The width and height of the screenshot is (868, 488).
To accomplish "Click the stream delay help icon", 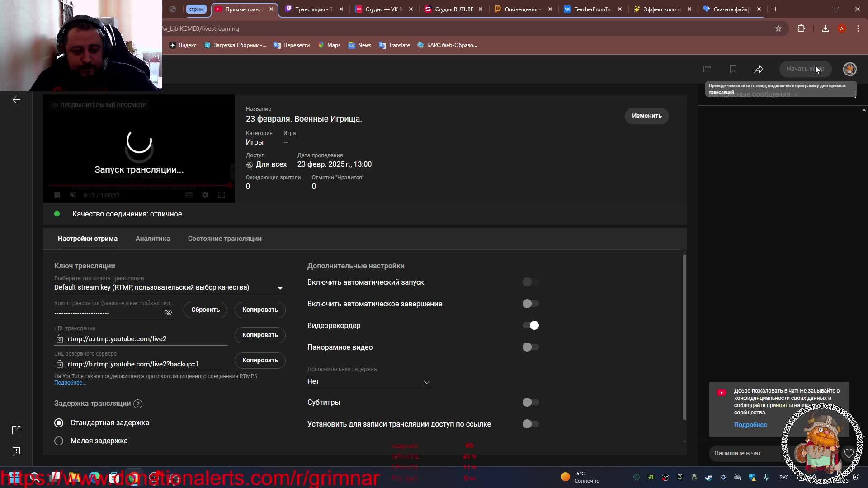I will 138,404.
